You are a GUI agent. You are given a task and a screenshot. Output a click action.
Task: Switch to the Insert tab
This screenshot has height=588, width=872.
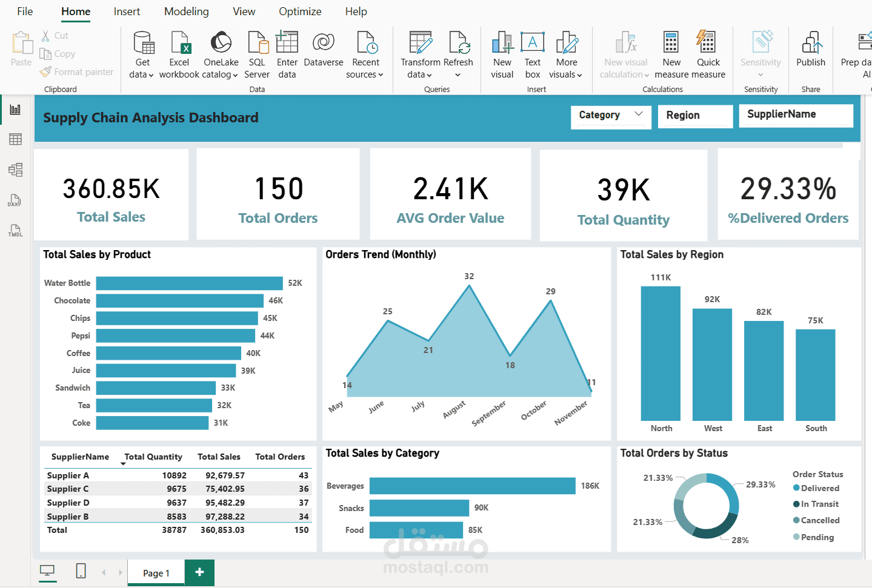(x=127, y=12)
